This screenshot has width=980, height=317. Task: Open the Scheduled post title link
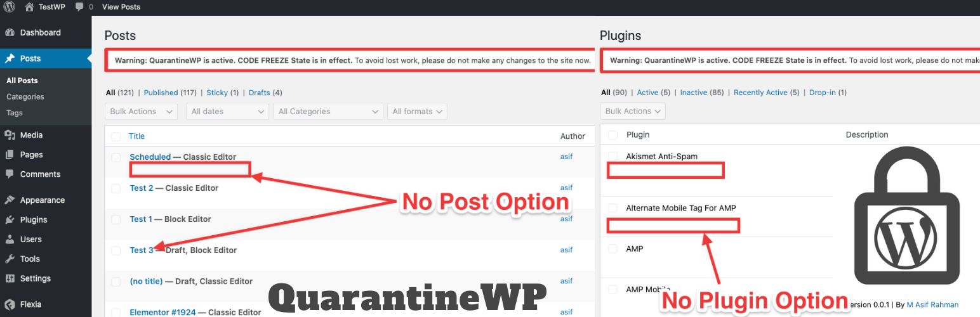150,157
